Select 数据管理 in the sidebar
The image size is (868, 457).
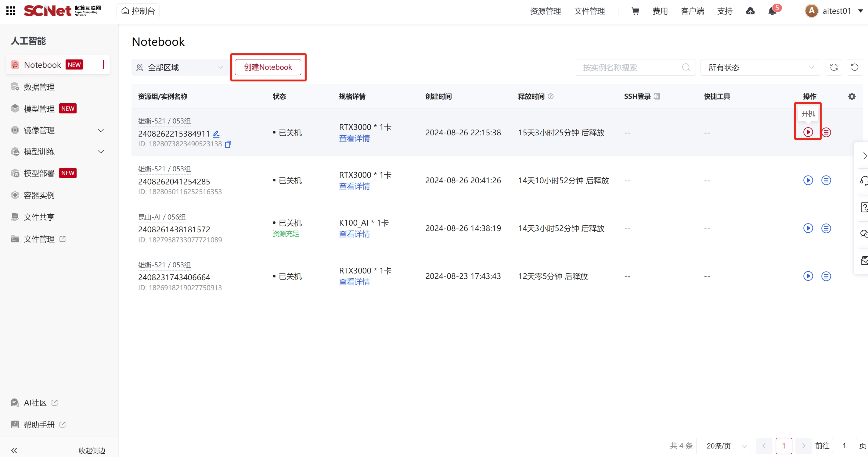[x=39, y=87]
